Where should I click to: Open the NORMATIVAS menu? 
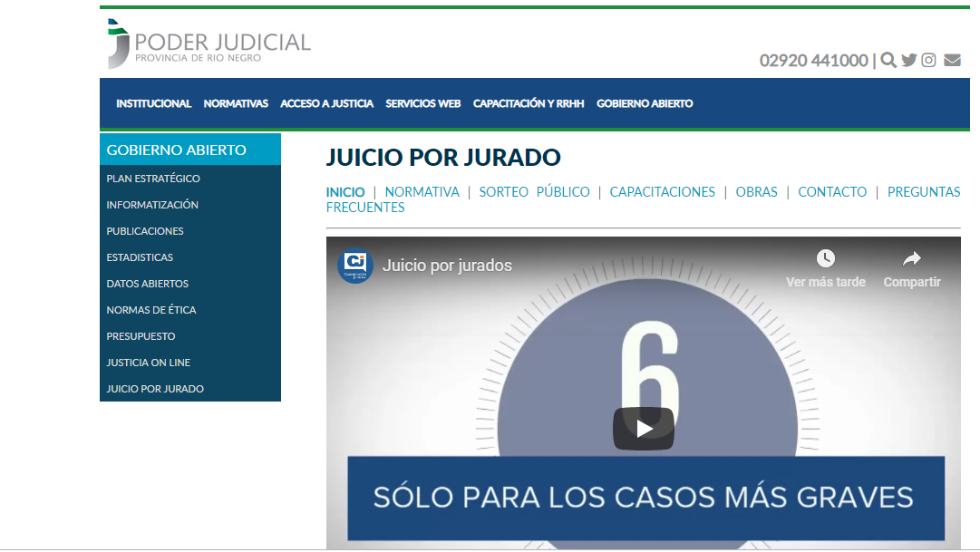235,103
